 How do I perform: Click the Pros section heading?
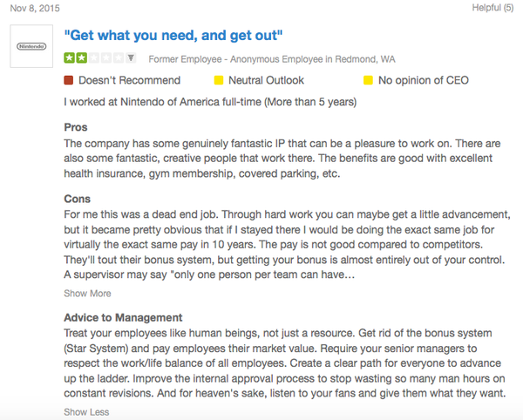click(x=76, y=127)
